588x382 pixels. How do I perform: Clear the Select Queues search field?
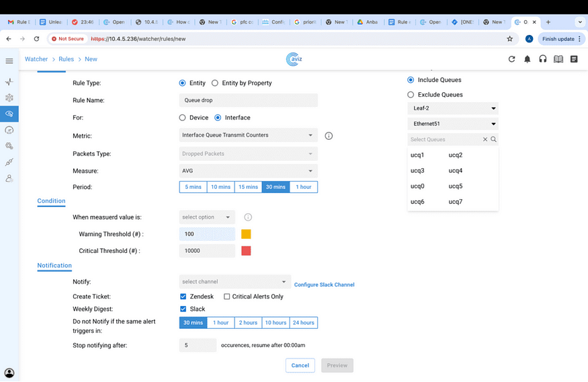[x=485, y=139]
